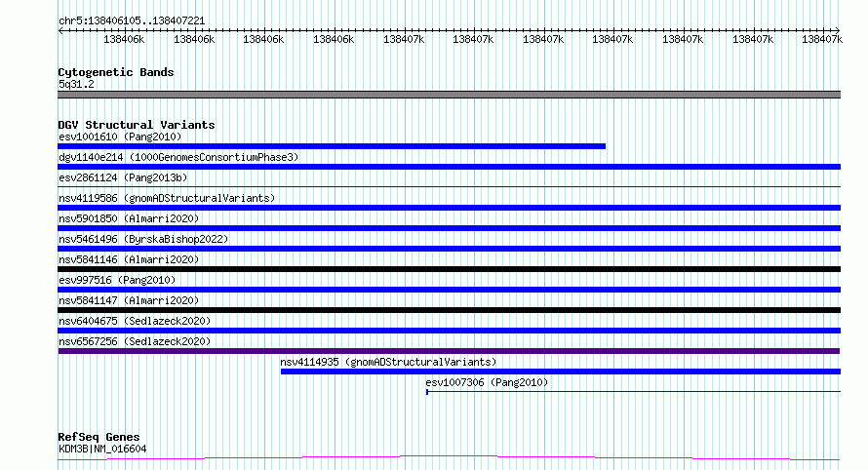
Task: Click the blue bar of variant nsv6404675
Action: (x=449, y=331)
